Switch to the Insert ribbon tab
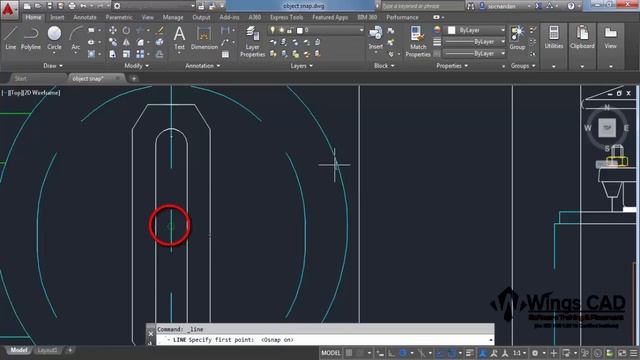This screenshot has width=640, height=360. [57, 17]
